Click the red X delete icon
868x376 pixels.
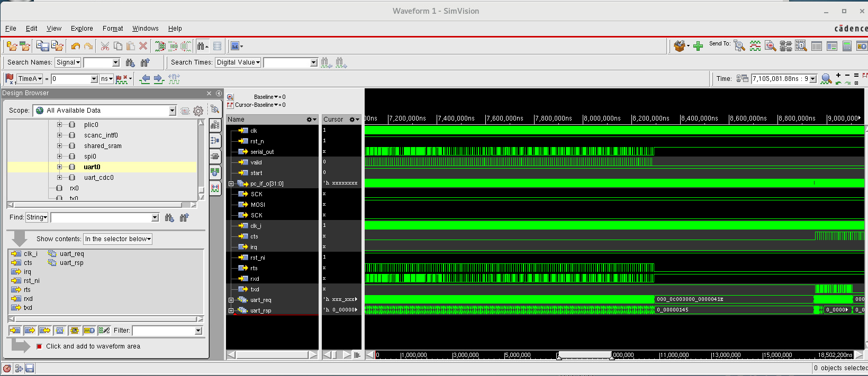pyautogui.click(x=143, y=47)
